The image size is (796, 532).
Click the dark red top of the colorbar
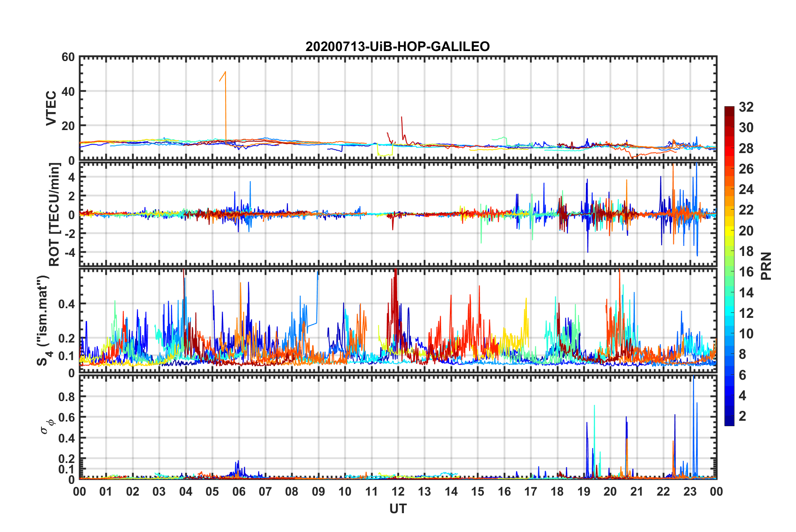(729, 110)
